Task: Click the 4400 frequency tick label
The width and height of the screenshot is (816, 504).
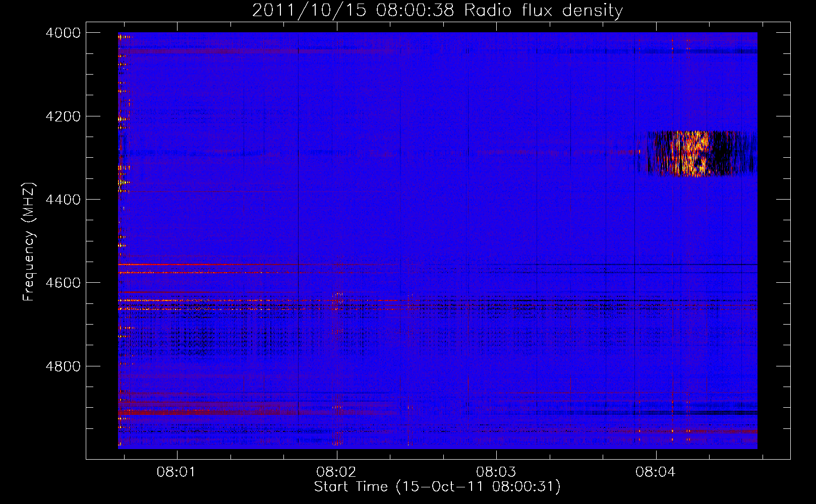Action: point(63,200)
